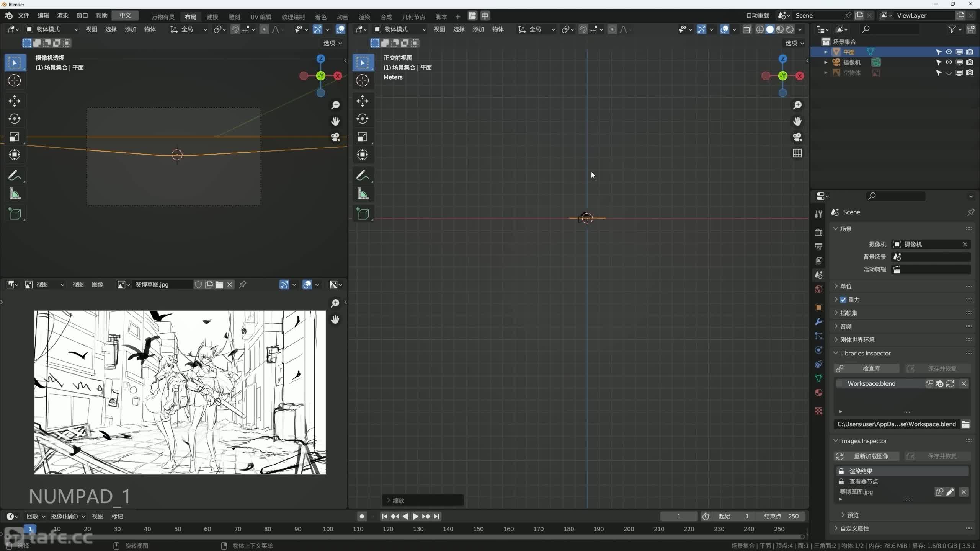Click the 自动重载 button
The width and height of the screenshot is (980, 551).
(x=758, y=16)
